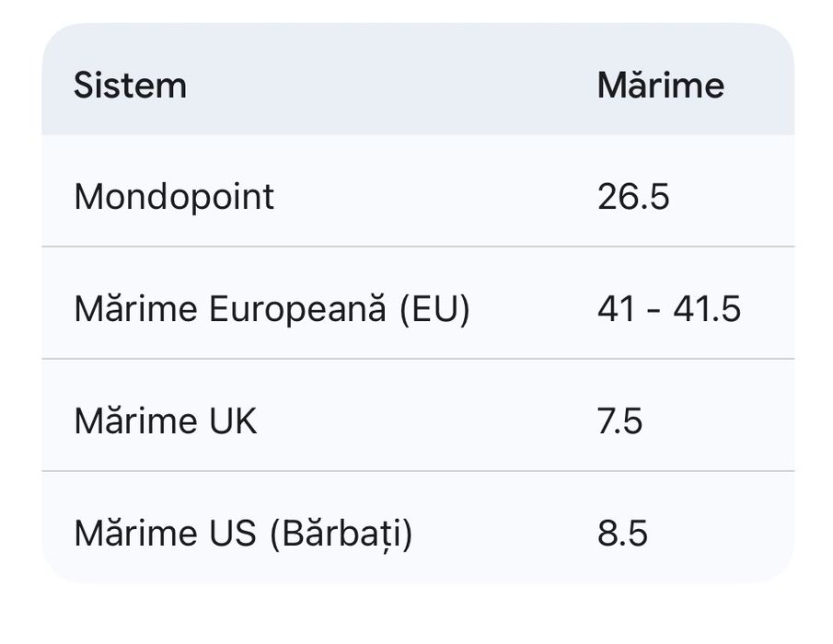Click the opening parenthesis before "Bărbați"
833x644 pixels.
pos(276,534)
